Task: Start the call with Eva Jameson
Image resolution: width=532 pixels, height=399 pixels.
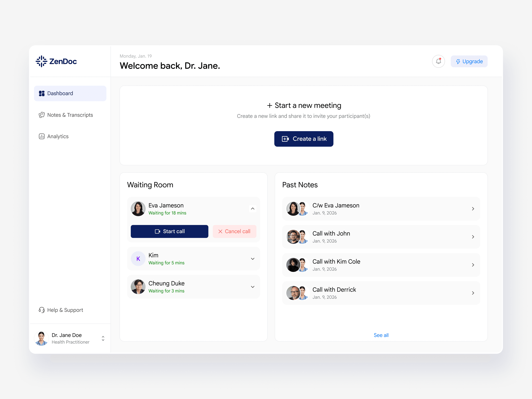Action: [169, 231]
